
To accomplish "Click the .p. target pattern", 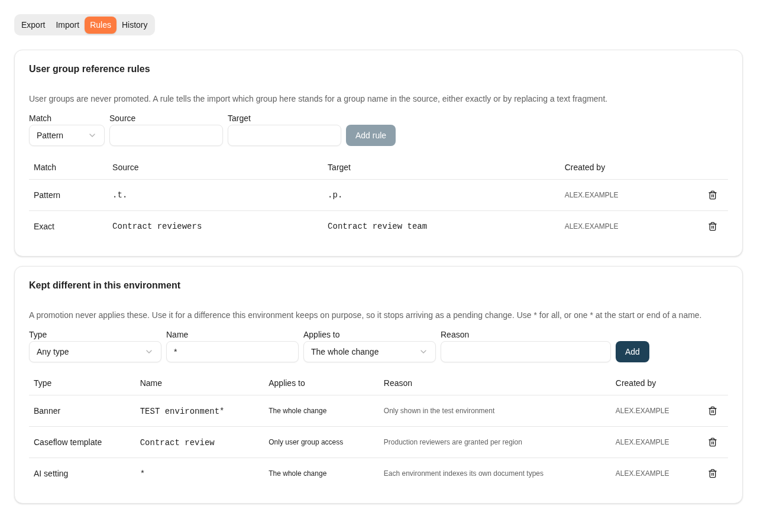I will (x=335, y=195).
